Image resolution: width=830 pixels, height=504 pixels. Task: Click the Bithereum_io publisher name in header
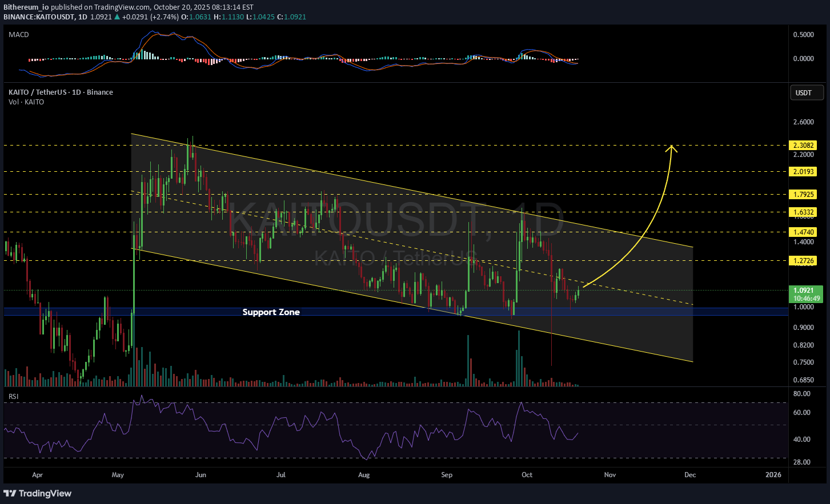coord(26,7)
